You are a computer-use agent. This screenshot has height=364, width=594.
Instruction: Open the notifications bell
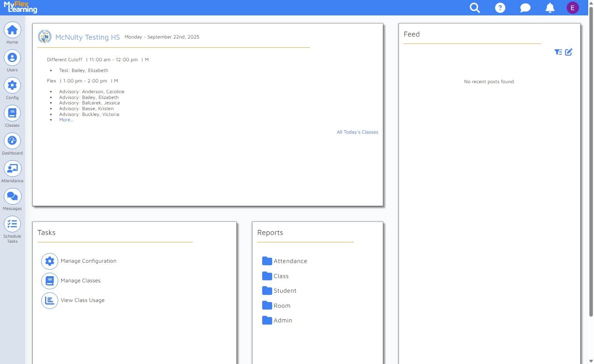click(550, 8)
